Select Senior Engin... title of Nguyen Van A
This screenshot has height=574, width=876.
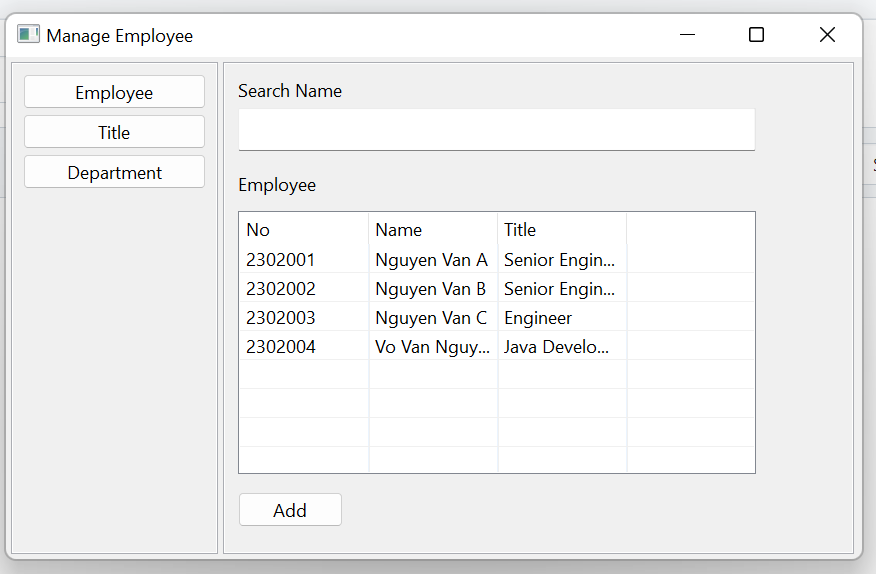tap(562, 260)
